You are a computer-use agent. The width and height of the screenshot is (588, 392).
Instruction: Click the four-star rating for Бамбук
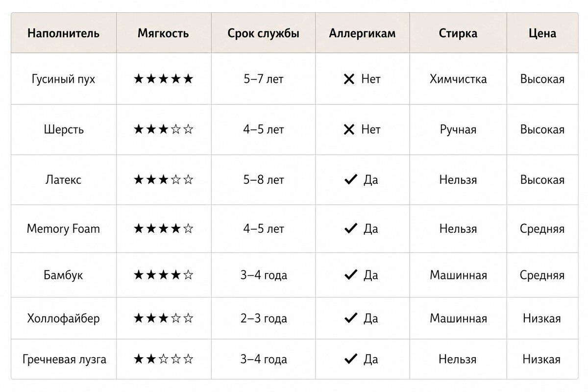(164, 275)
